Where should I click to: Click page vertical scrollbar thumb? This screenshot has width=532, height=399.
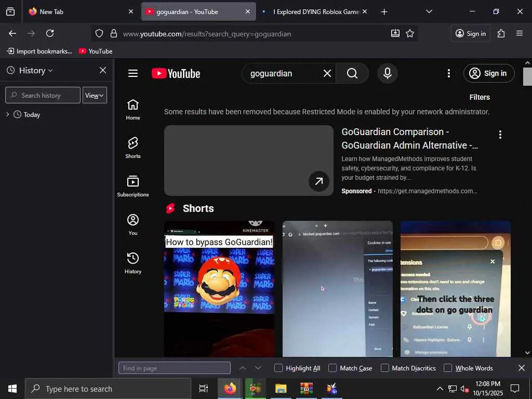[x=527, y=77]
